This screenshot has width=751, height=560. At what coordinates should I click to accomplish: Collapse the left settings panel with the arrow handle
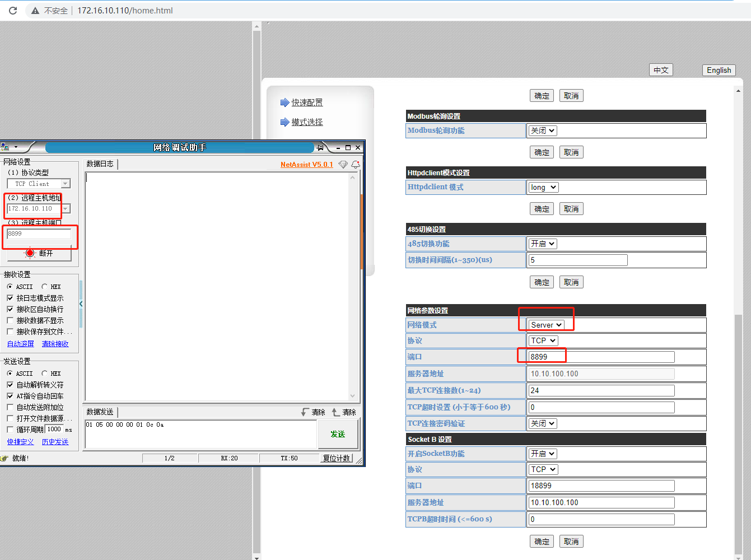click(x=81, y=304)
